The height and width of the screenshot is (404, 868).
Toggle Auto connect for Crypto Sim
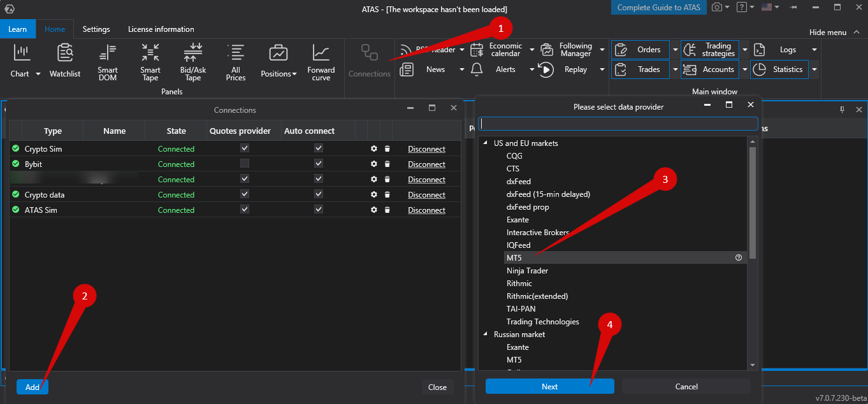319,148
